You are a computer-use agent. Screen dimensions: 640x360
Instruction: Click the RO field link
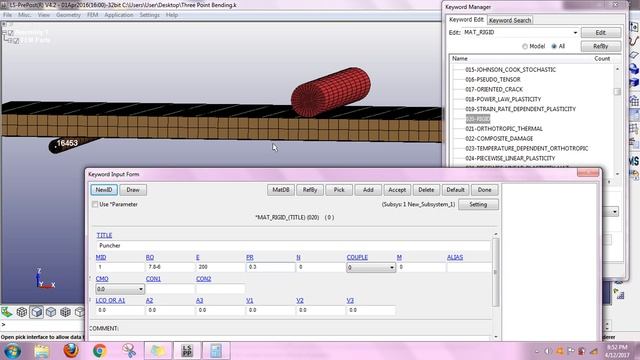[x=150, y=257]
